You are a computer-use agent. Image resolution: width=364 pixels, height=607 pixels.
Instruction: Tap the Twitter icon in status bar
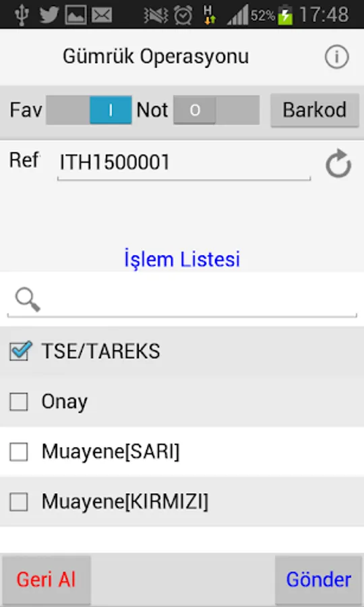coord(49,15)
